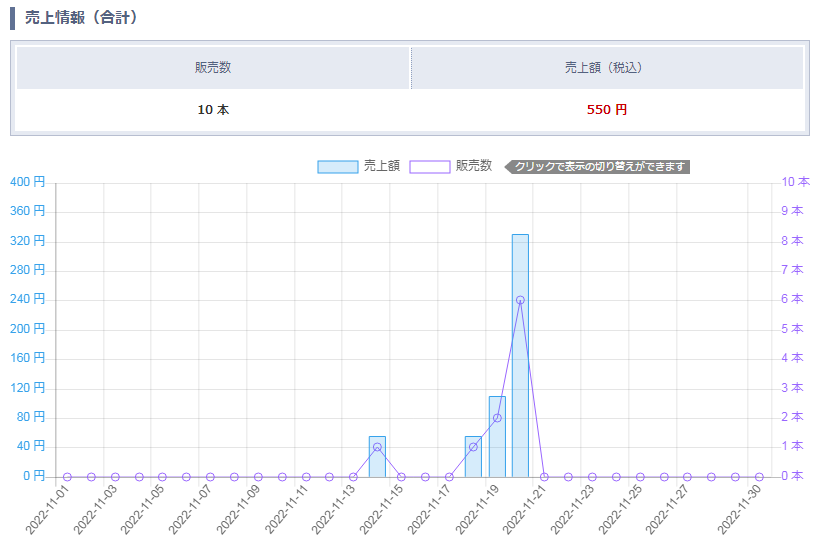Click the 2022-11-09 date axis label
The width and height of the screenshot is (825, 554).
pos(238,510)
